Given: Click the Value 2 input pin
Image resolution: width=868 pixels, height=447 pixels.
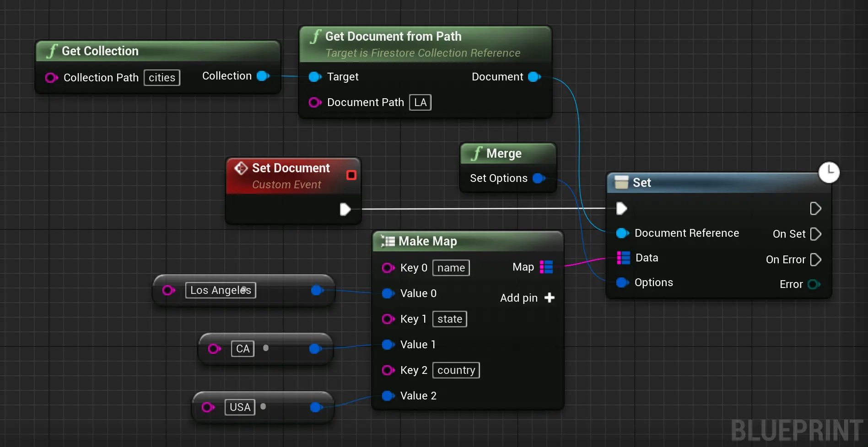Looking at the screenshot, I should (x=388, y=396).
